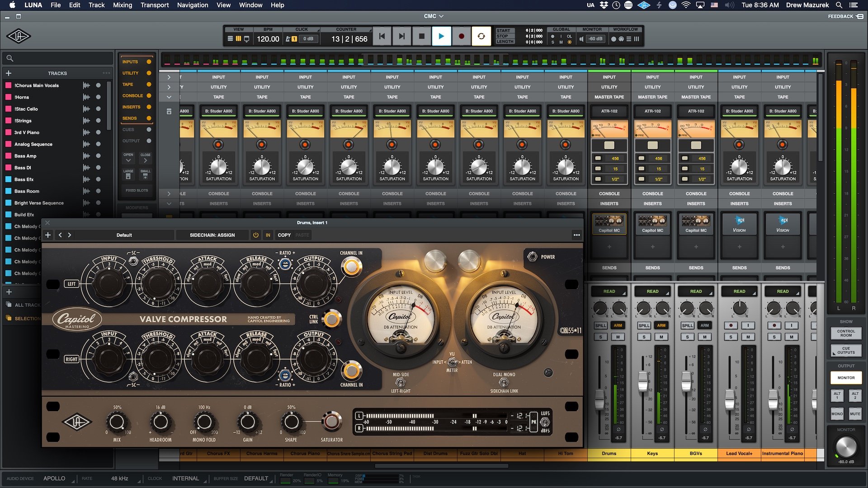Viewport: 868px width, 488px height.
Task: Open the Transport menu
Action: tap(154, 5)
